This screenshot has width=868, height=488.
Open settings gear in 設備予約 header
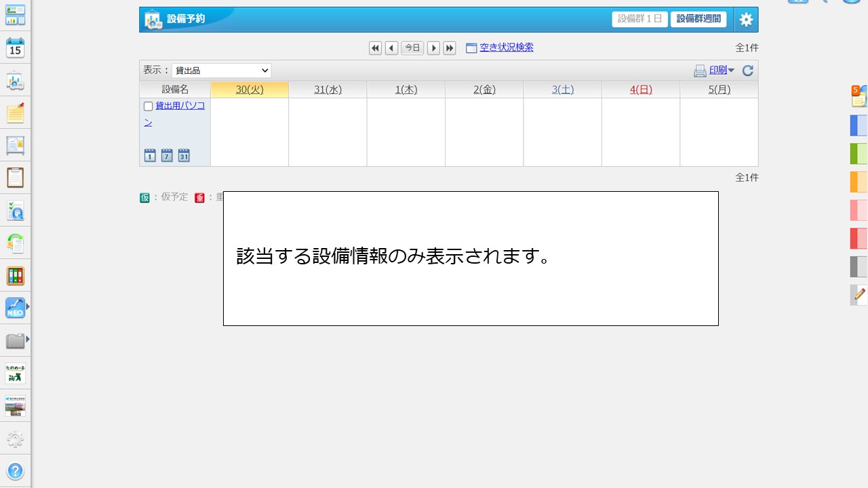(746, 20)
